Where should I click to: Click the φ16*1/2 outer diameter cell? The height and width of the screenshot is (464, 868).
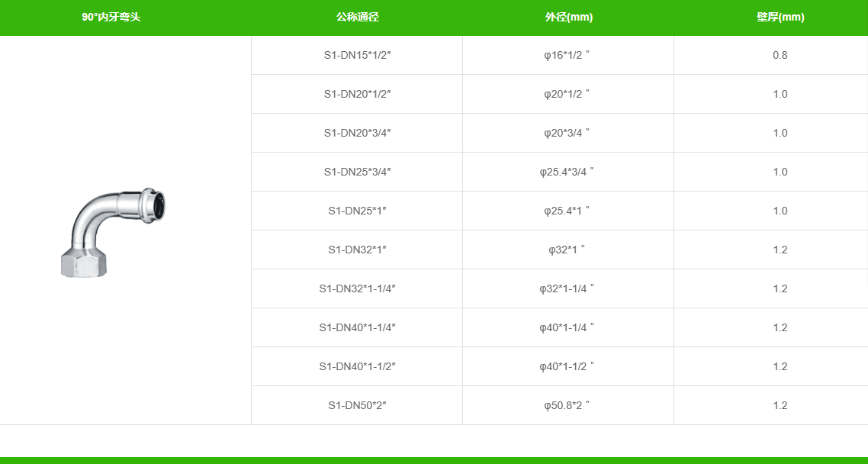[x=567, y=55]
